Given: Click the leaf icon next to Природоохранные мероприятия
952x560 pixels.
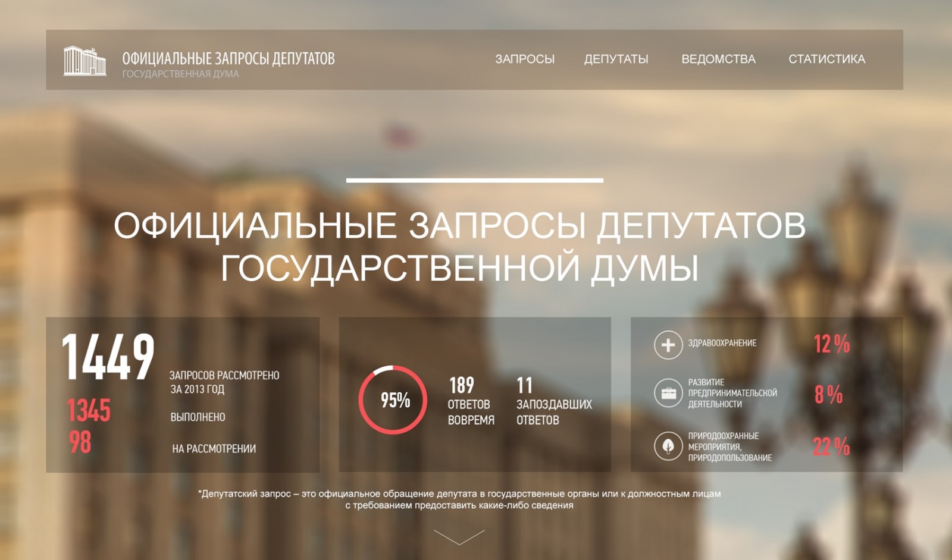Looking at the screenshot, I should [x=668, y=446].
